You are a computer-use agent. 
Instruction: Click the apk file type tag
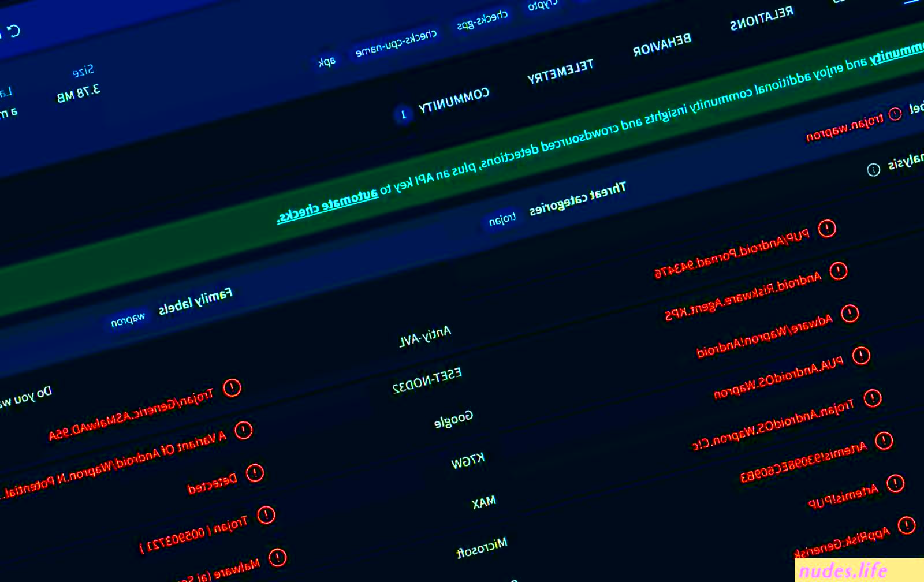[x=327, y=61]
